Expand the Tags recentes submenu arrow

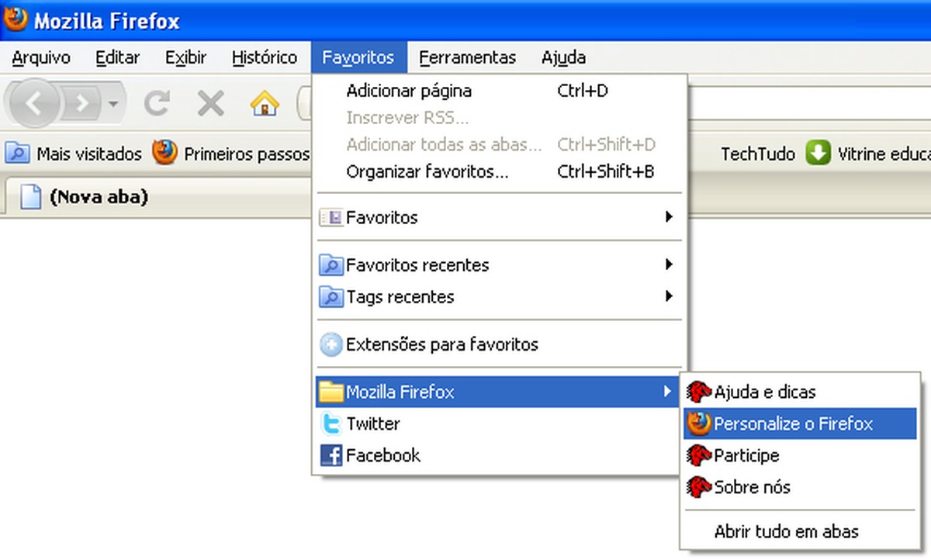point(669,296)
